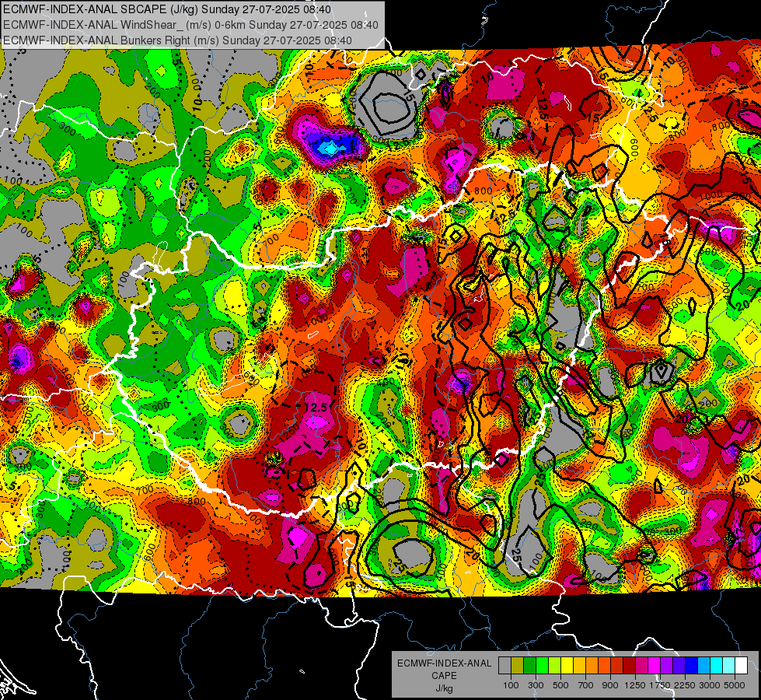Click the olive swatch above the 100 label
The height and width of the screenshot is (700, 761).
(x=518, y=666)
